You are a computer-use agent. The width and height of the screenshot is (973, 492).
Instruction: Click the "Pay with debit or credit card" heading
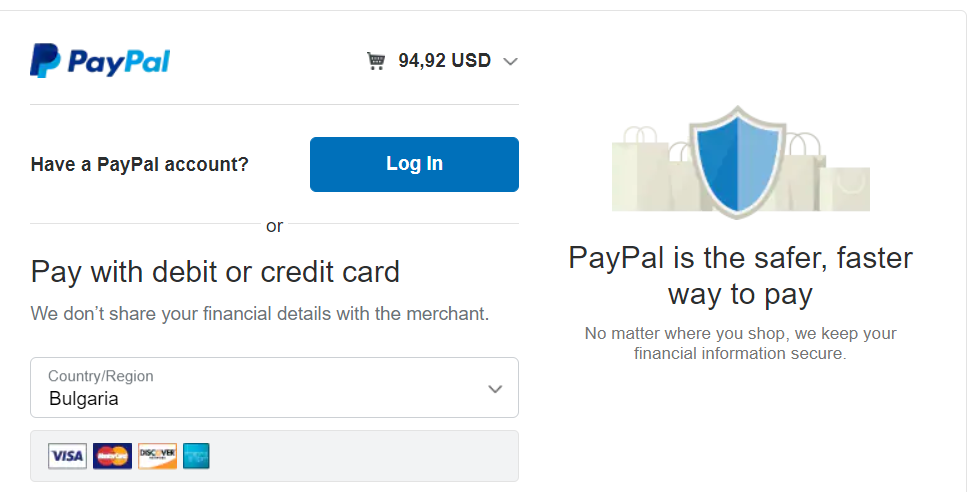215,272
